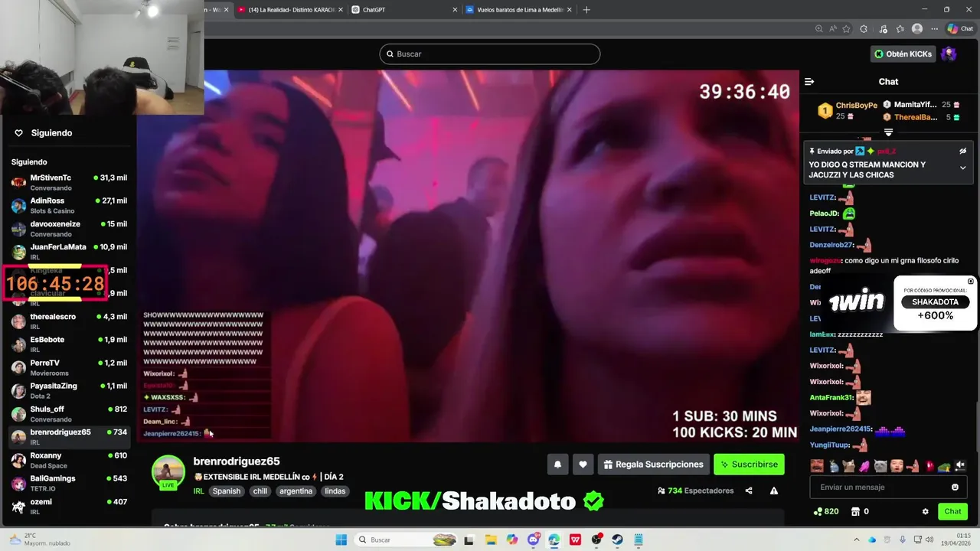This screenshot has width=980, height=551.
Task: Toggle the muted emote sound icon
Action: click(960, 465)
